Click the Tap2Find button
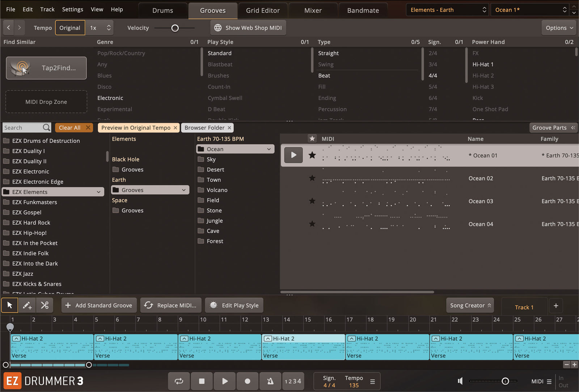This screenshot has height=392, width=579. click(46, 68)
